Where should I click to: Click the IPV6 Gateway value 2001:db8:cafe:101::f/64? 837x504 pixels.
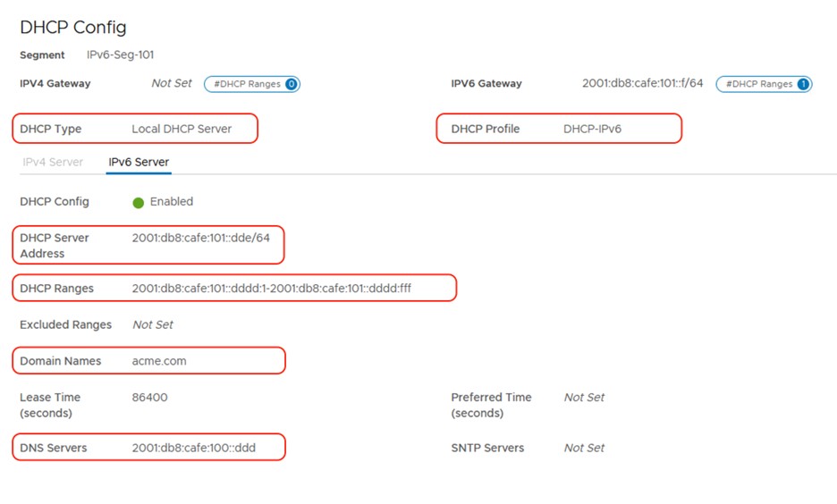(643, 83)
